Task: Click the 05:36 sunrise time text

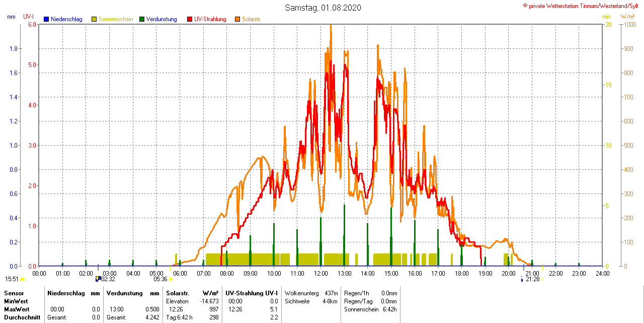Action: click(160, 279)
